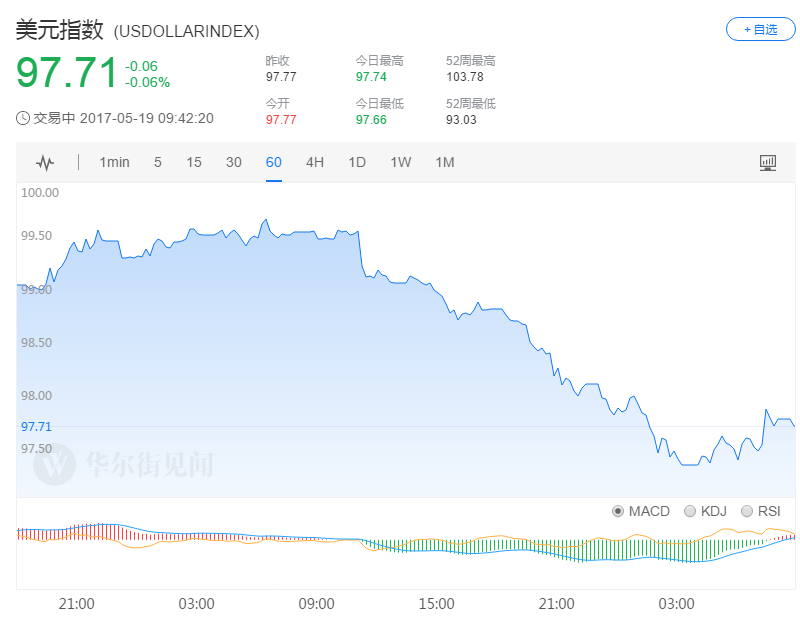Select the KDJ indicator radio button
800x631 pixels.
point(689,511)
